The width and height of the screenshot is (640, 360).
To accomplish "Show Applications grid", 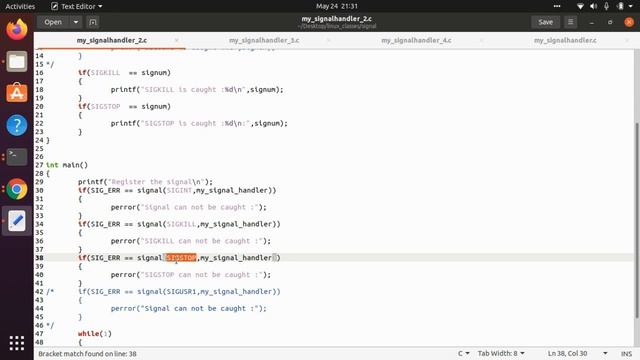I will (17, 343).
